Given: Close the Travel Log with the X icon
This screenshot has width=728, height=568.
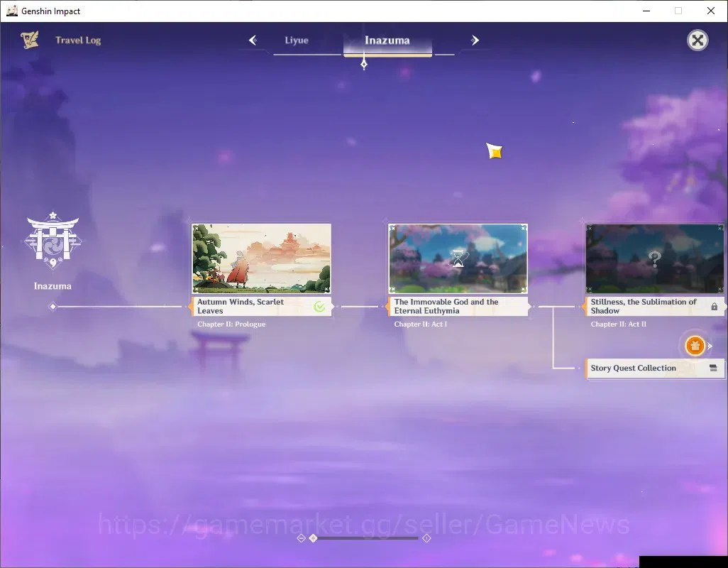Looking at the screenshot, I should click(697, 40).
